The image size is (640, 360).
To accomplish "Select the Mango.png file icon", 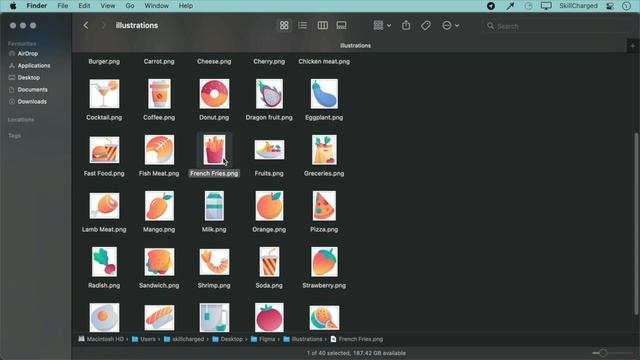I will (x=159, y=206).
